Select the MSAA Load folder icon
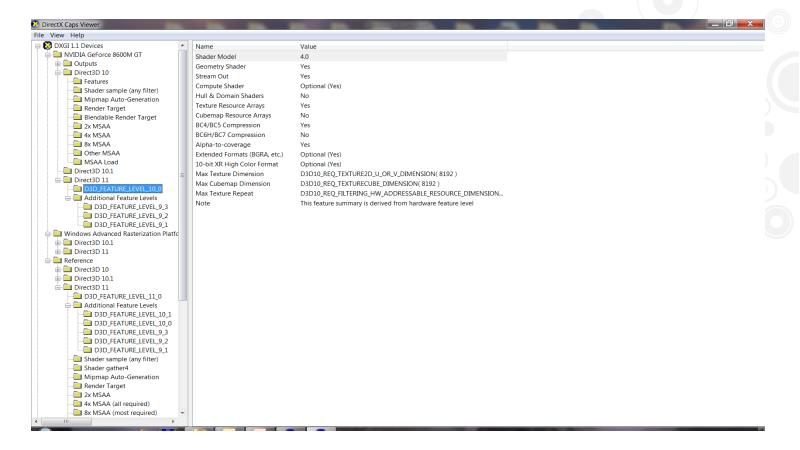This screenshot has width=800, height=450. tap(76, 162)
